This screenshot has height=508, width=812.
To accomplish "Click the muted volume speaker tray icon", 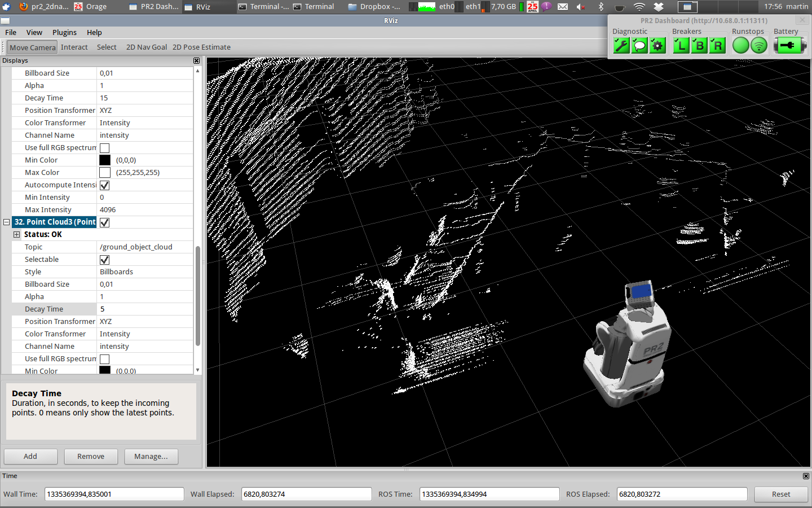I will point(581,7).
